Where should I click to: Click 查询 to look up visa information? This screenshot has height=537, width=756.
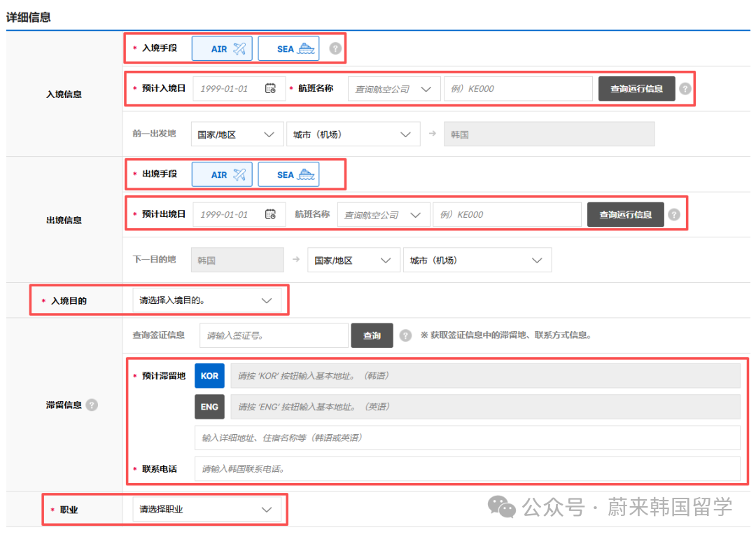coord(372,335)
